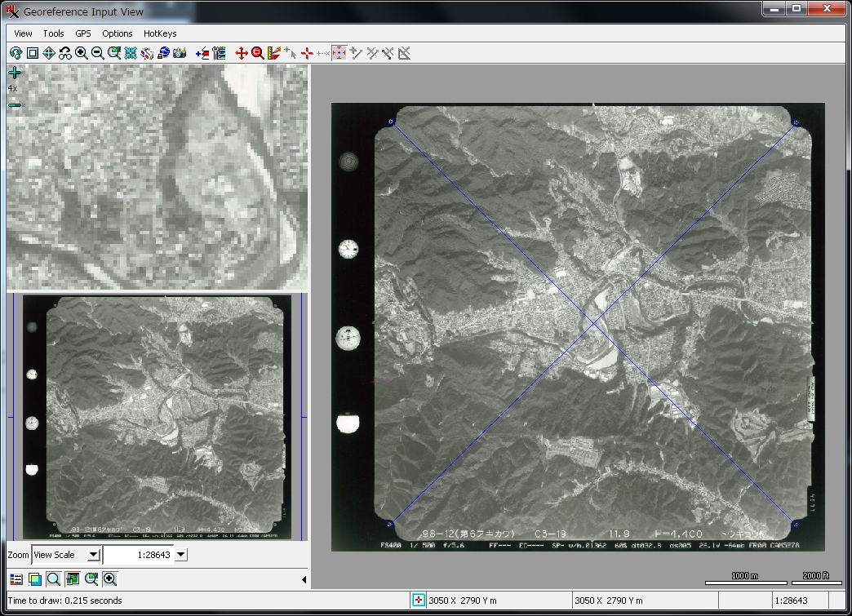
Task: Open the 1:28643 scale value dropdown
Action: tap(181, 555)
